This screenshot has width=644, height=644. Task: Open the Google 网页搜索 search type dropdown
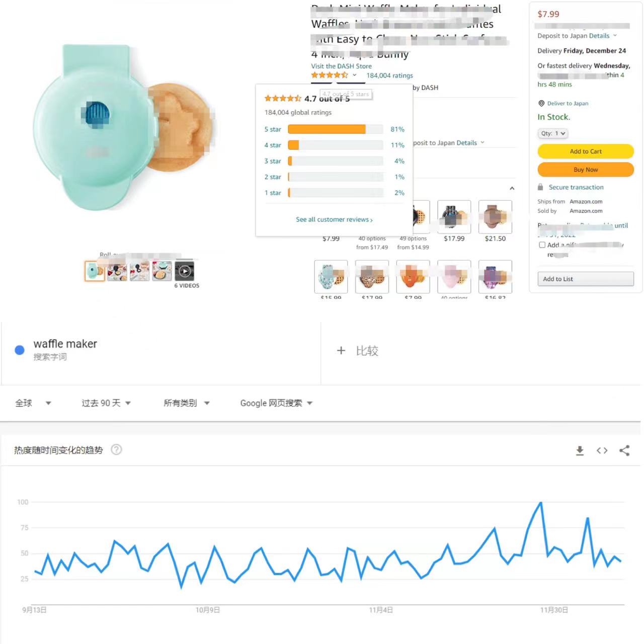tap(276, 403)
